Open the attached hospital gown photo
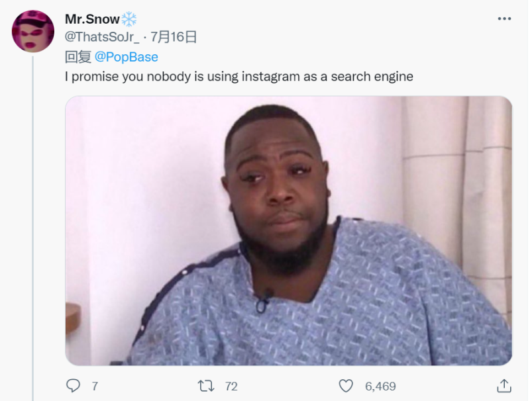 pyautogui.click(x=288, y=230)
